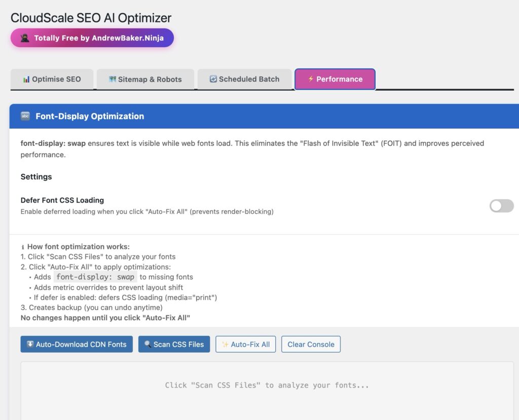Click Clear Console to reset the output

[311, 344]
